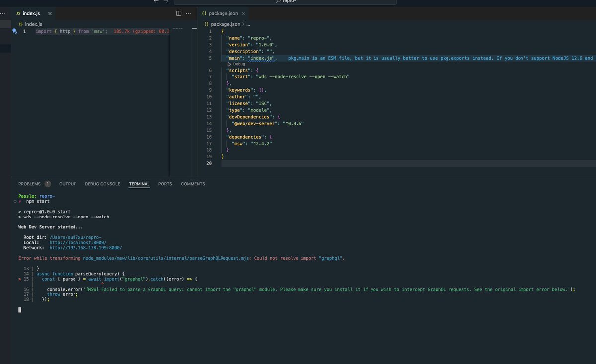Open the http://localhost:8000/ link
596x364 pixels.
79,242
